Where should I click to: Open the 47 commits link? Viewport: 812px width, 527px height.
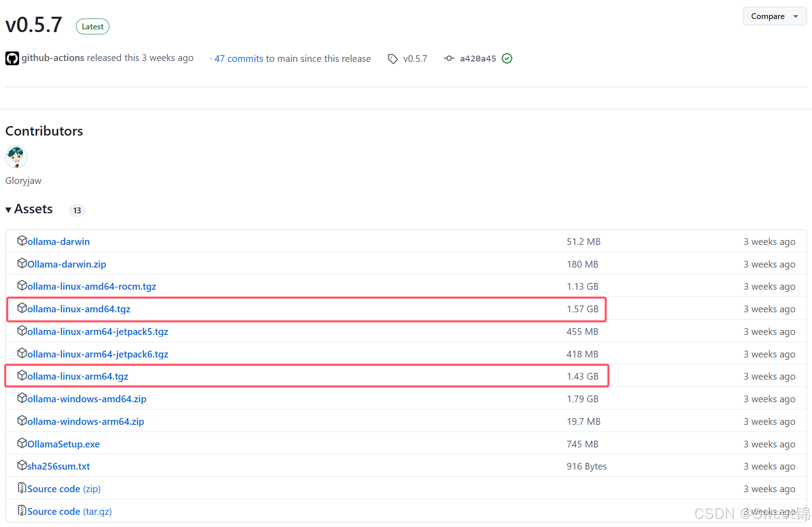(239, 59)
